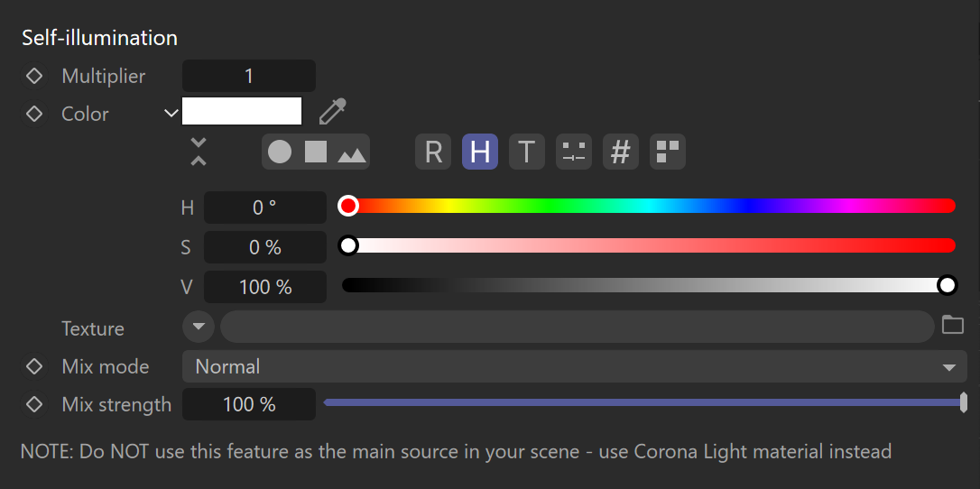Open the color mixer panel icon
Viewport: 980px width, 489px height.
coord(574,152)
